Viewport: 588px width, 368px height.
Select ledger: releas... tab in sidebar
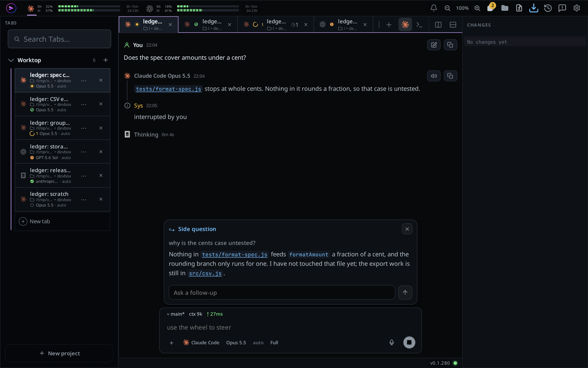(x=62, y=175)
